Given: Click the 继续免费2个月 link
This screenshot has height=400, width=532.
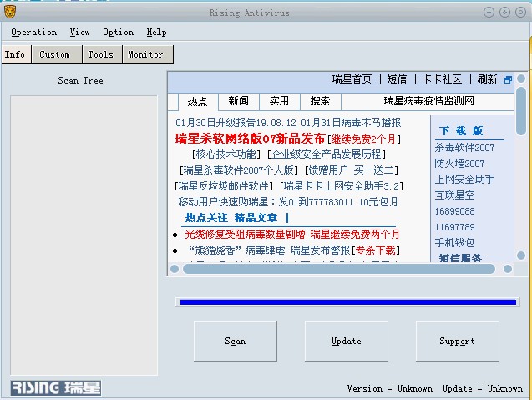Looking at the screenshot, I should [363, 139].
